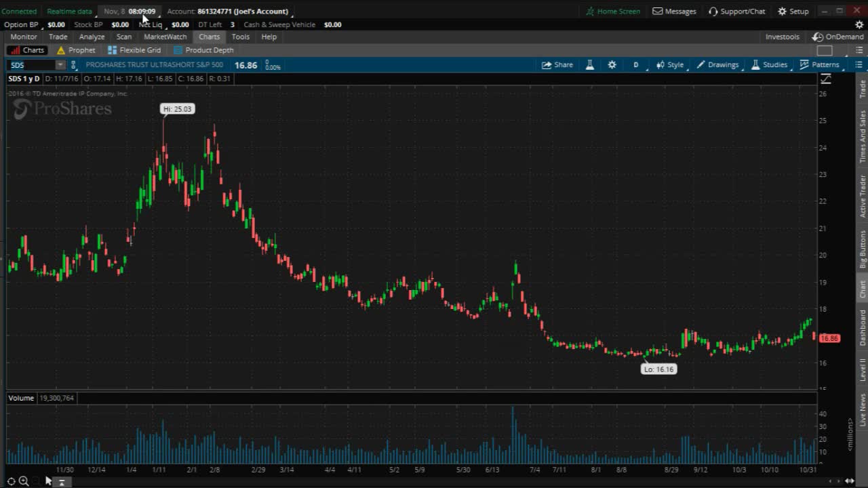Image resolution: width=868 pixels, height=488 pixels.
Task: Open the Share chart menu
Action: [557, 65]
